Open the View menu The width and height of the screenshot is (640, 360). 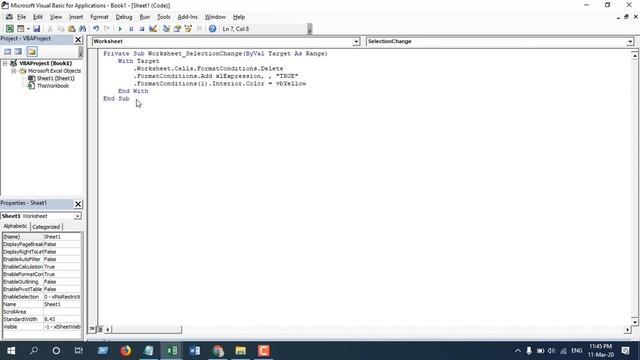tap(56, 17)
